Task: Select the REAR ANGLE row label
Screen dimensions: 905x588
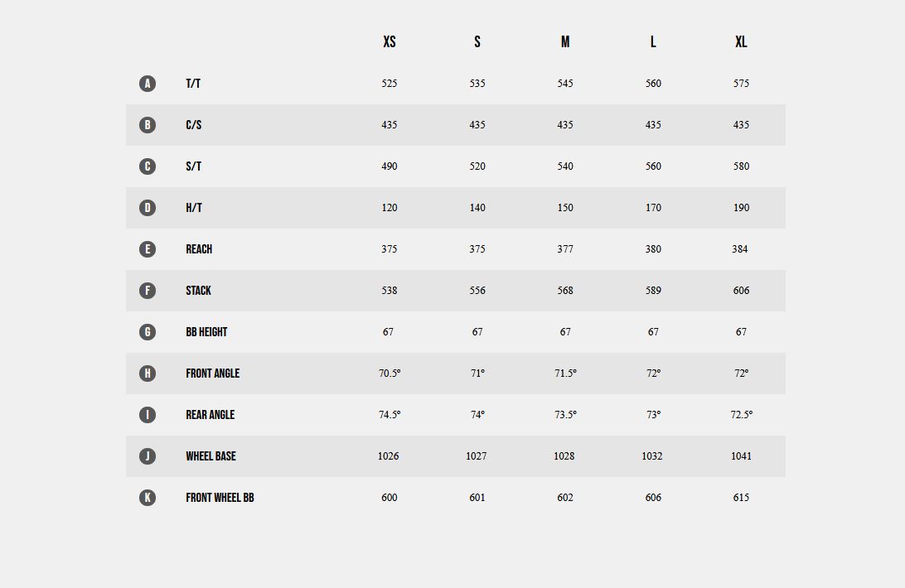Action: point(211,415)
